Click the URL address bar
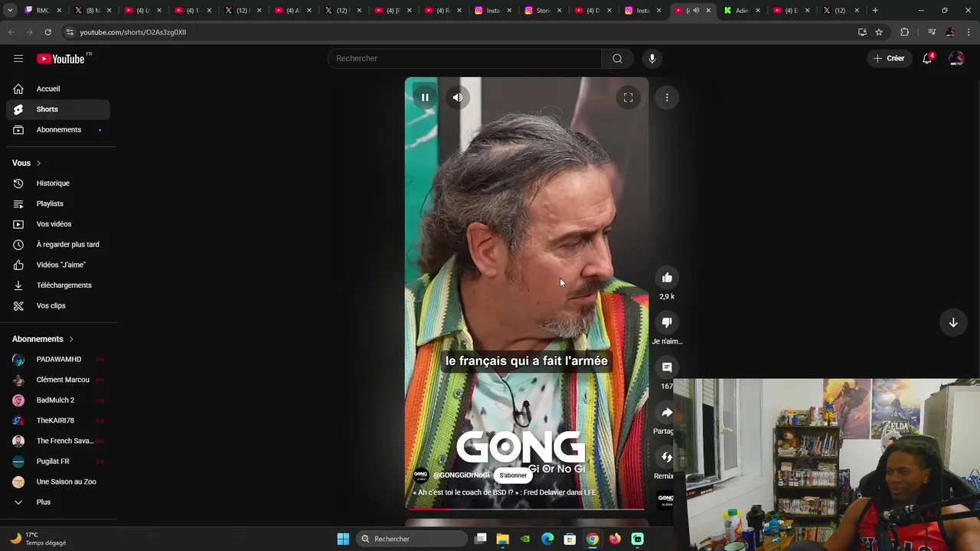This screenshot has height=551, width=980. 459,32
